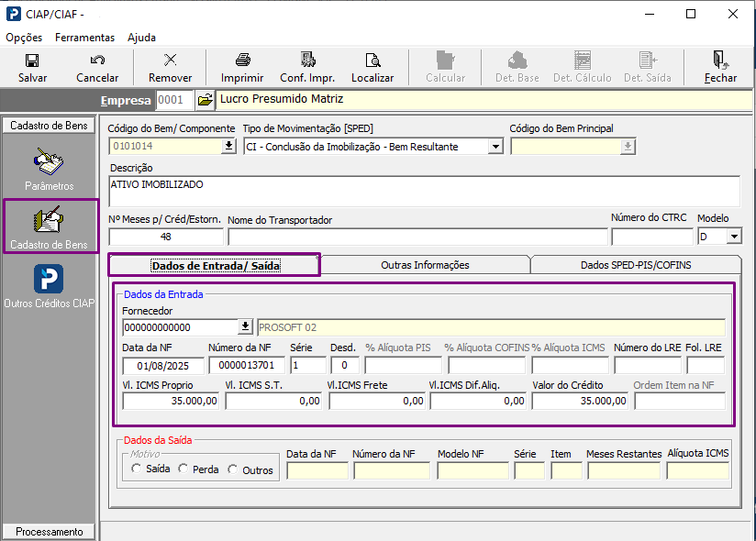This screenshot has height=541, width=756.
Task: Select the Perda motivo radio button
Action: [183, 469]
